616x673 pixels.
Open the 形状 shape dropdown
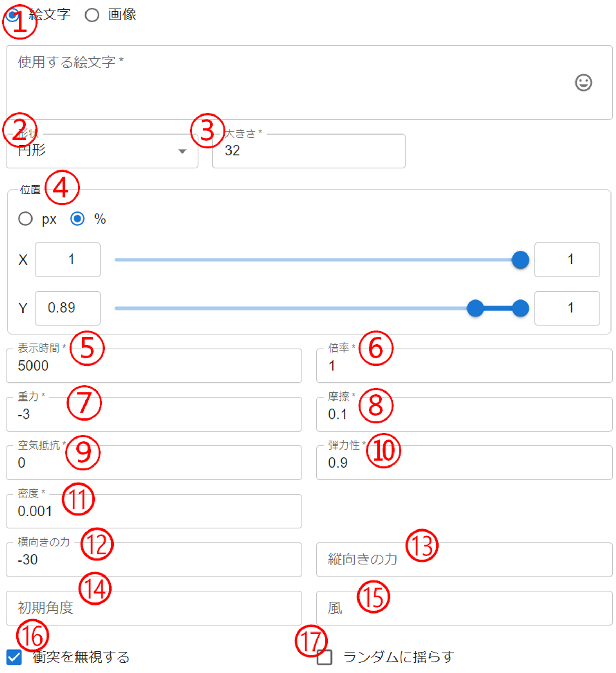coord(102,151)
